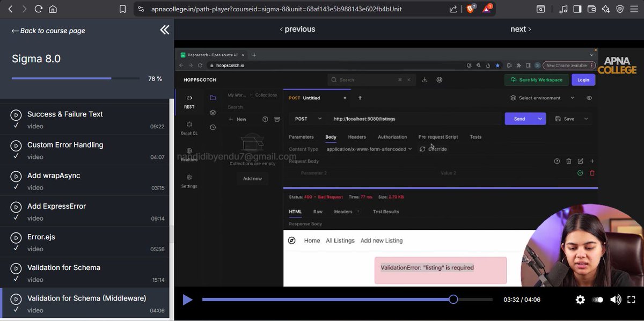Screen dimensions: 644x321
Task: Open the tab search icon in toolbar
Action: click(x=540, y=9)
